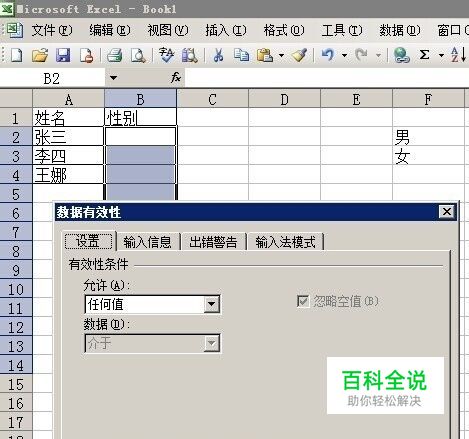Click cell containing 王娜
Viewport: 469px width, 439px height.
68,175
